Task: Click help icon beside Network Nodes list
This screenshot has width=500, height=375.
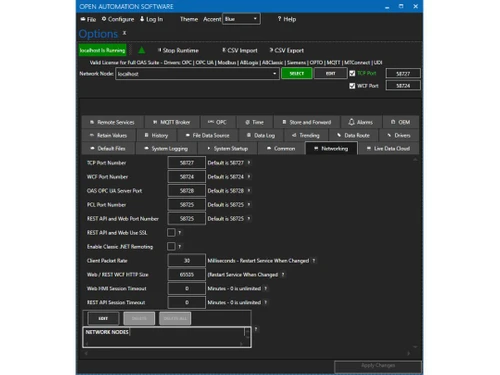Action: pos(256,329)
